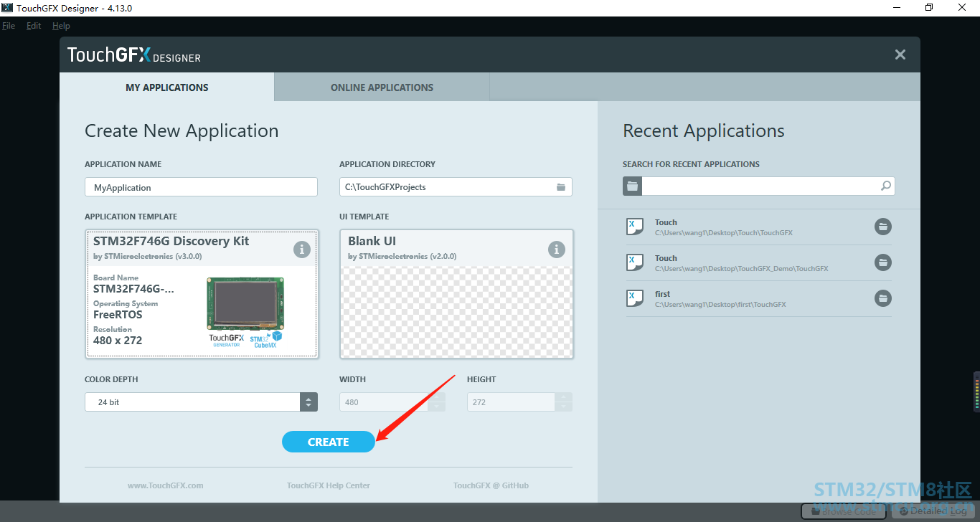Restore down the TouchGFX Designer window
The height and width of the screenshot is (522, 980).
click(x=929, y=8)
